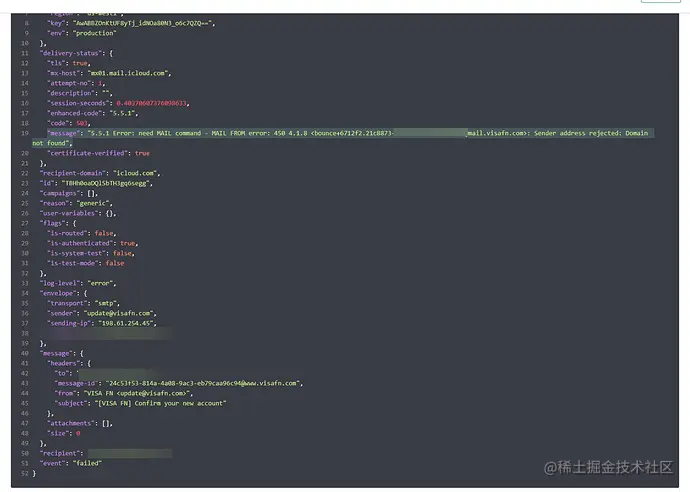Click the "from": "VISA FN" line
This screenshot has height=492, width=690.
pos(124,393)
